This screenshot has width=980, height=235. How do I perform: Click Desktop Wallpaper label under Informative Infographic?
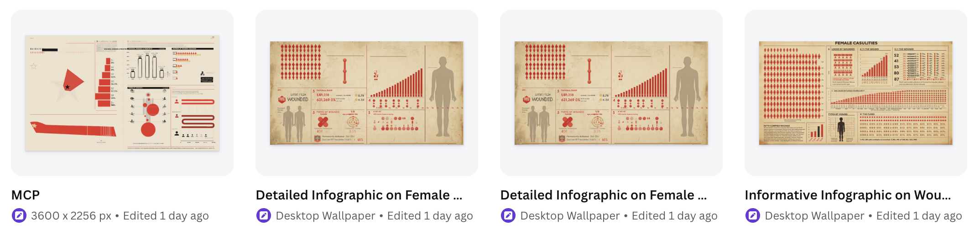point(814,216)
